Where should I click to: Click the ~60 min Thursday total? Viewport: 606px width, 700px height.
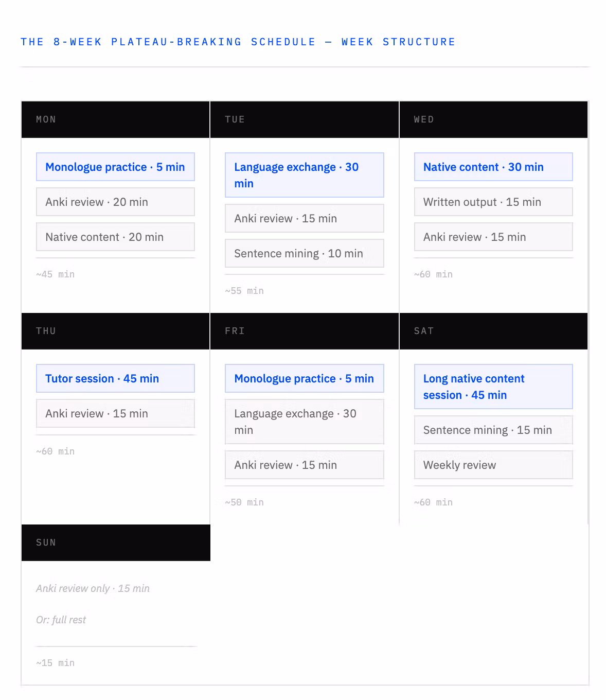coord(56,451)
